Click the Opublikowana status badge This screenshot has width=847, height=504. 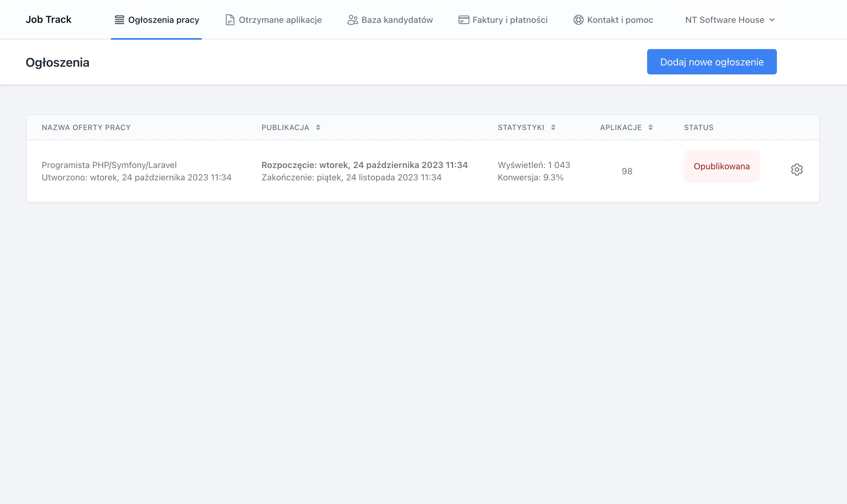tap(721, 166)
